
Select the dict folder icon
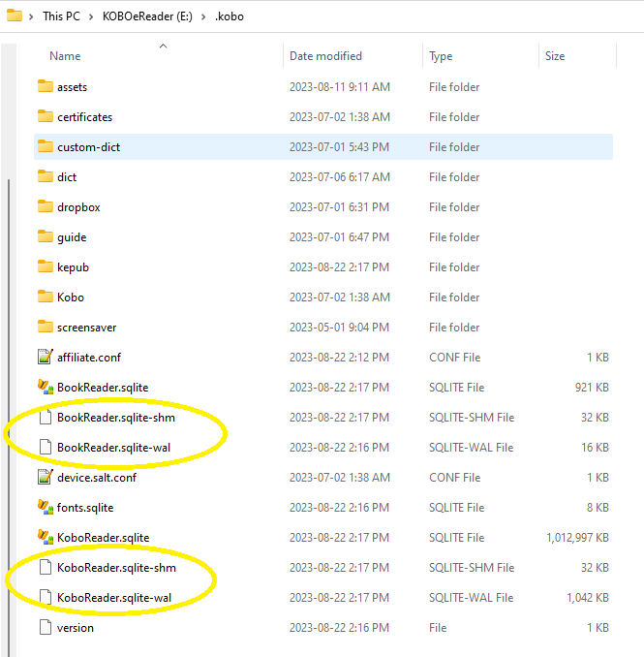coord(46,176)
